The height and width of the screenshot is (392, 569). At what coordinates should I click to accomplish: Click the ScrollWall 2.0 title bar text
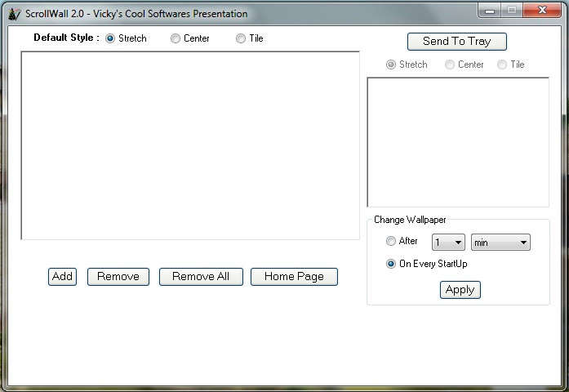pyautogui.click(x=136, y=14)
